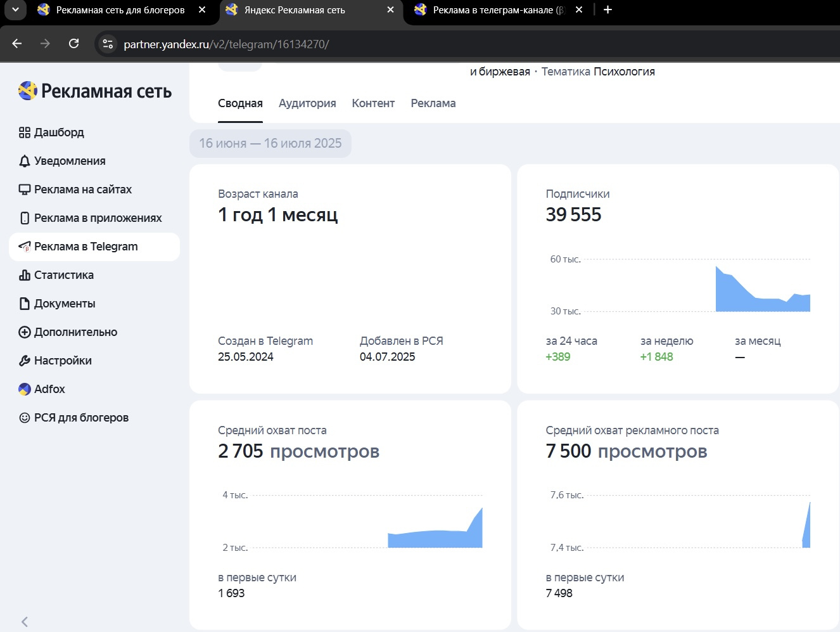This screenshot has width=840, height=632.
Task: Go back with browser back arrow
Action: click(x=17, y=44)
